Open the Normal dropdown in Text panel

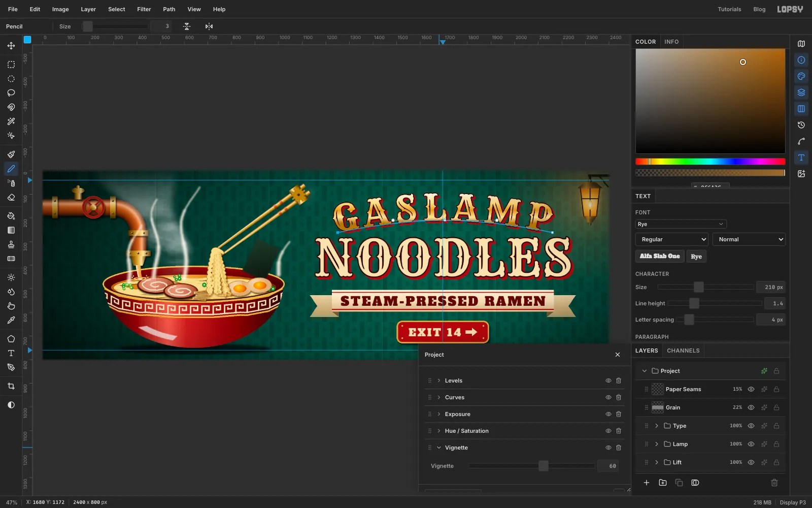tap(749, 239)
